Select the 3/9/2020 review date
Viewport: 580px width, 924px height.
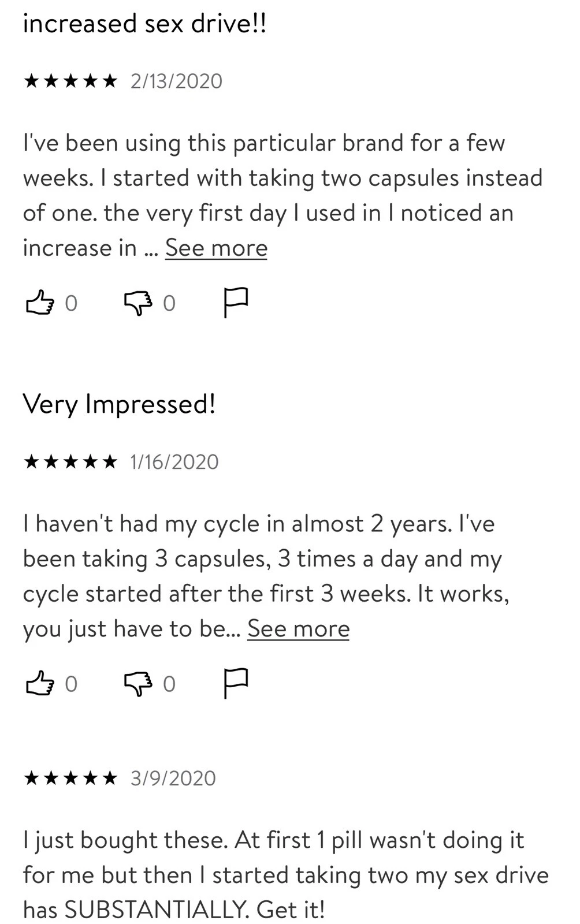pyautogui.click(x=173, y=778)
